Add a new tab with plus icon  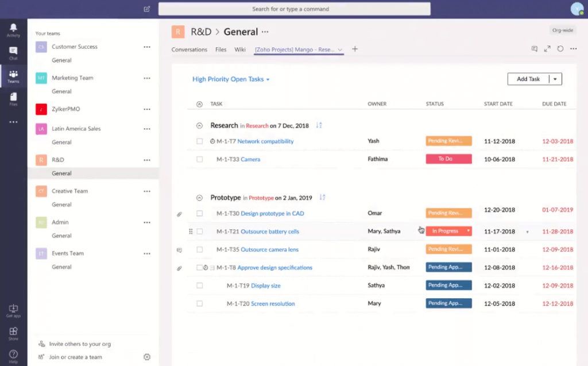tap(355, 49)
